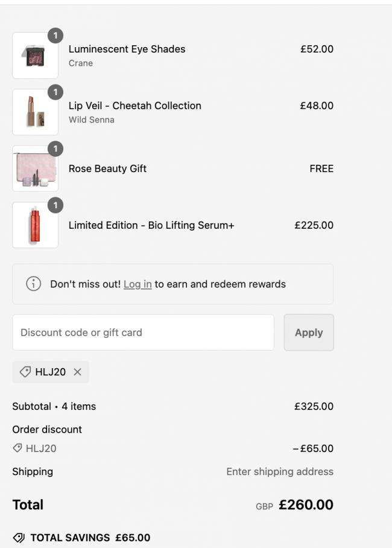Click the Log in link

point(138,284)
